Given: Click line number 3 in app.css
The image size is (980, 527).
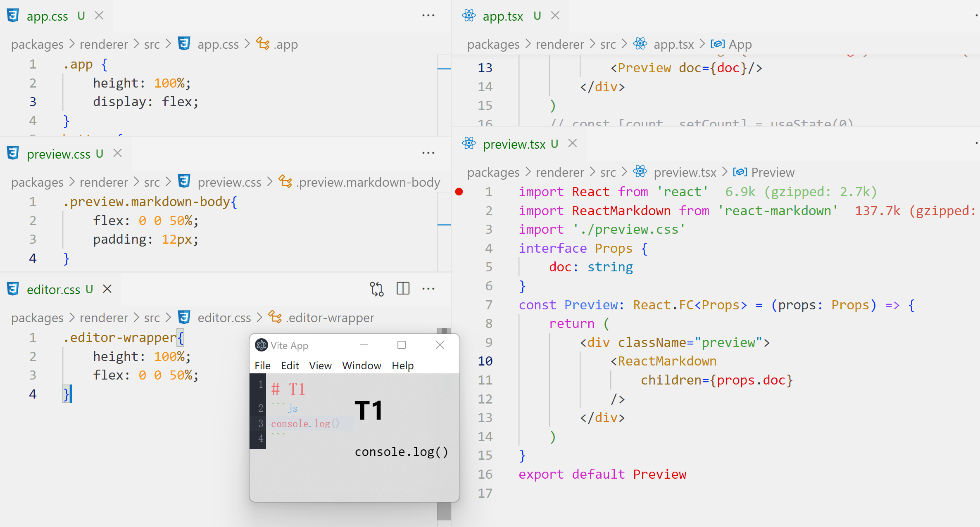Looking at the screenshot, I should coord(33,102).
